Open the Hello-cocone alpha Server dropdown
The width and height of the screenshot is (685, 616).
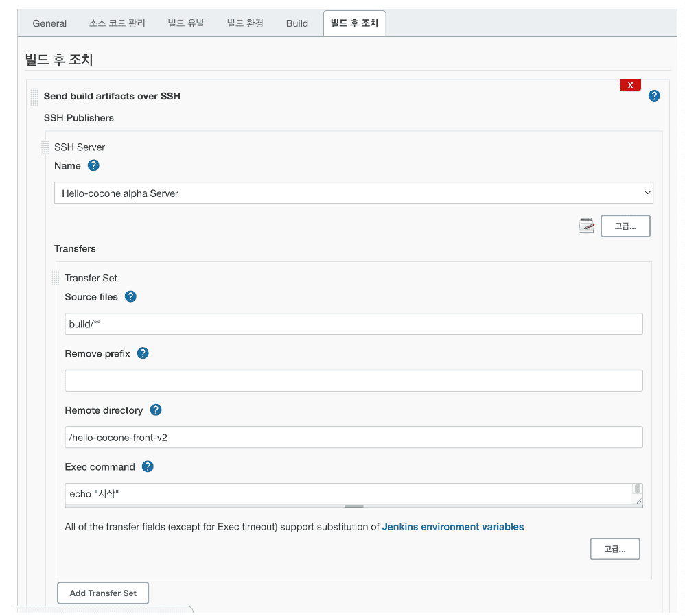point(353,193)
